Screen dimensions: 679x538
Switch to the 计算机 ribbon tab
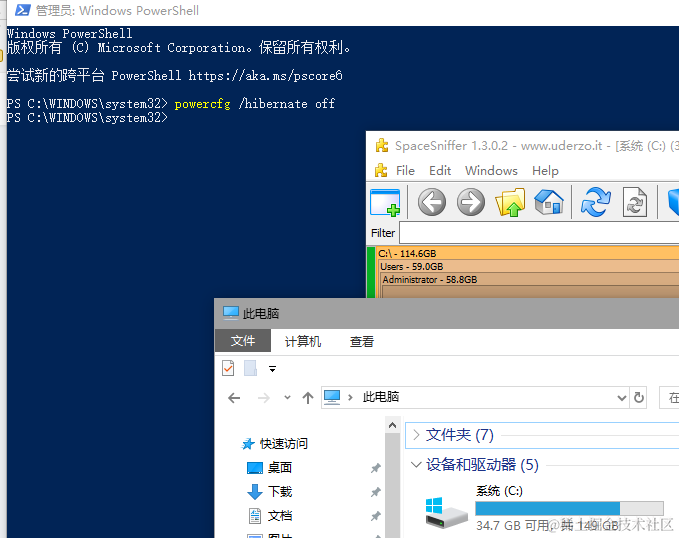click(303, 341)
